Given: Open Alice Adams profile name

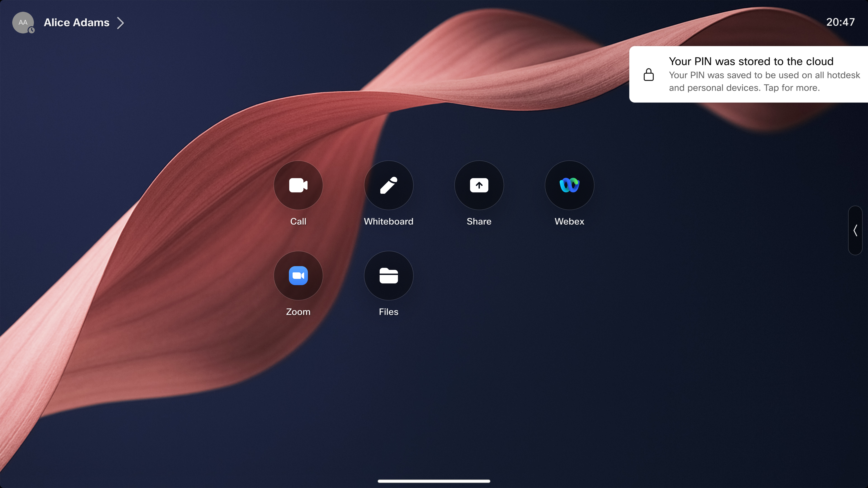Looking at the screenshot, I should pyautogui.click(x=77, y=23).
